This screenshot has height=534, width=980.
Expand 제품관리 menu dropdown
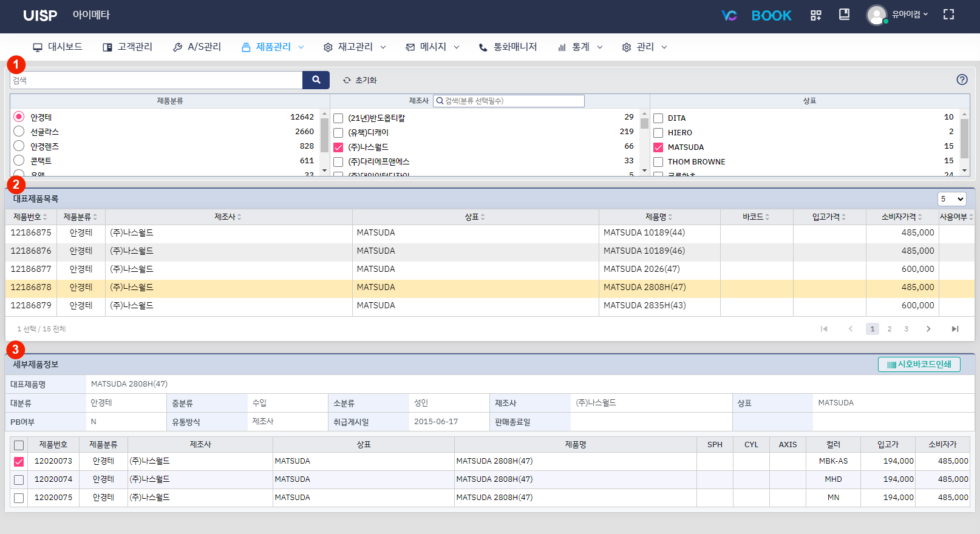273,47
